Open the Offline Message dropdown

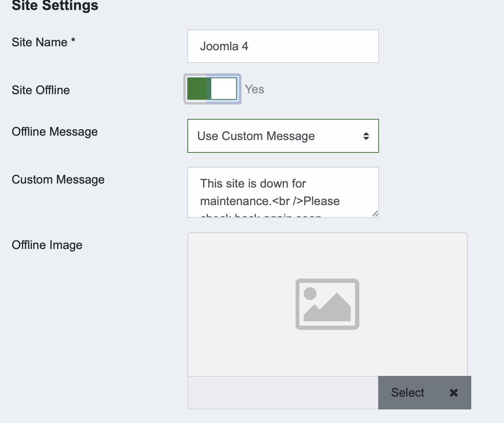tap(283, 136)
